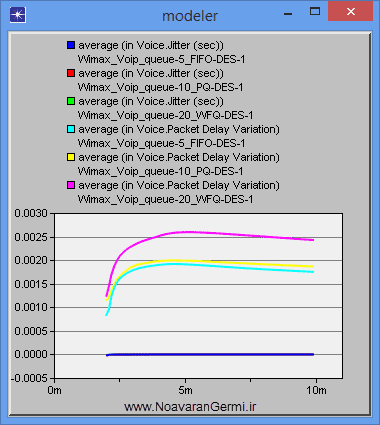Viewport: 380px width, 425px height.
Task: Click the modeler window title text
Action: [190, 16]
